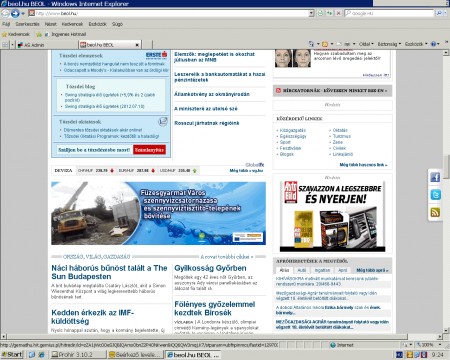Screen dimensions: 450x360
Task: Open the Gyilkosság Győrben article link
Action: coord(210,268)
